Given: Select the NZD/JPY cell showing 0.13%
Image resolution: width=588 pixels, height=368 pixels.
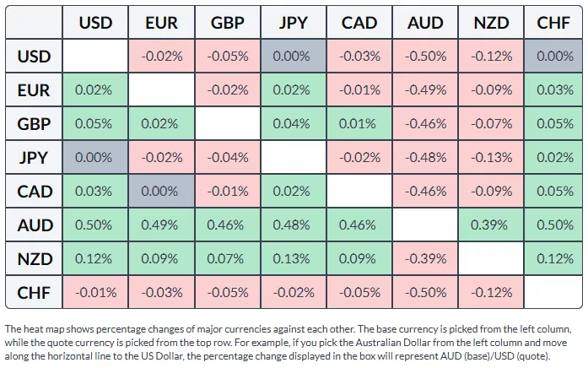Looking at the screenshot, I should coord(294,259).
